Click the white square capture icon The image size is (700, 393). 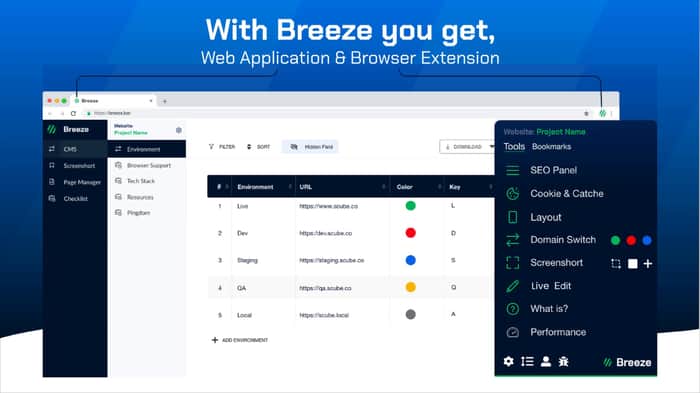tap(633, 263)
